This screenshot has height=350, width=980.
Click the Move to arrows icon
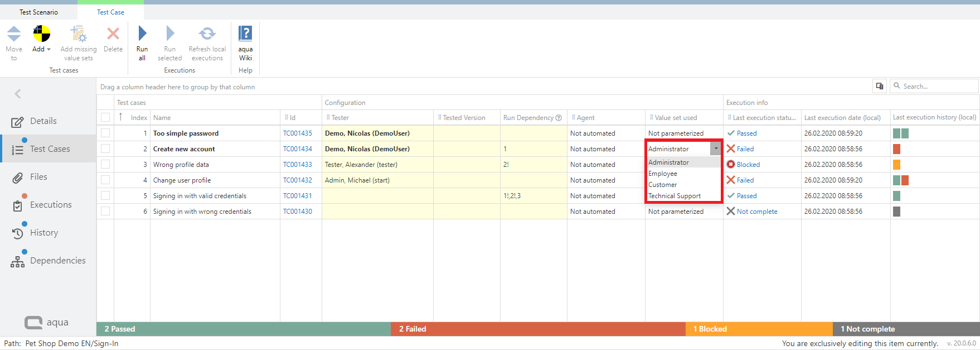[x=14, y=34]
